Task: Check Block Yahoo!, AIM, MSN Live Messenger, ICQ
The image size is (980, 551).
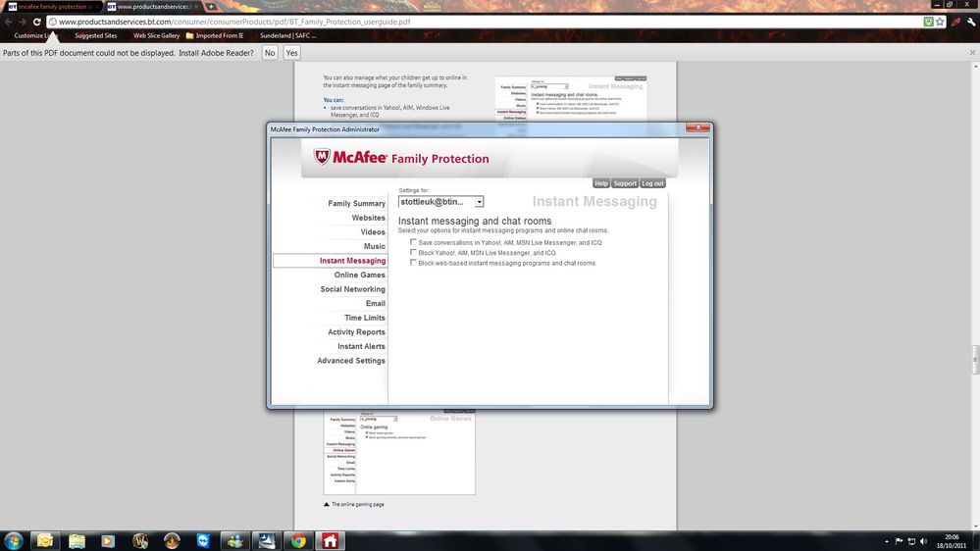Action: 413,252
